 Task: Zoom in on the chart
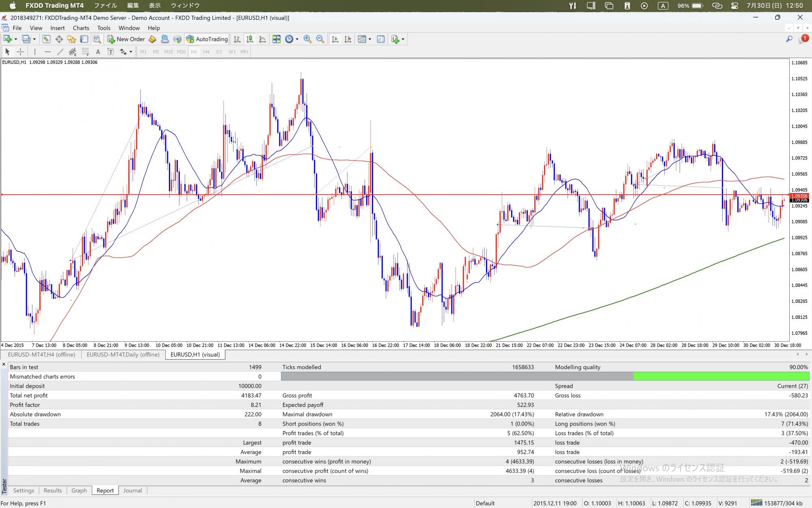pos(307,39)
